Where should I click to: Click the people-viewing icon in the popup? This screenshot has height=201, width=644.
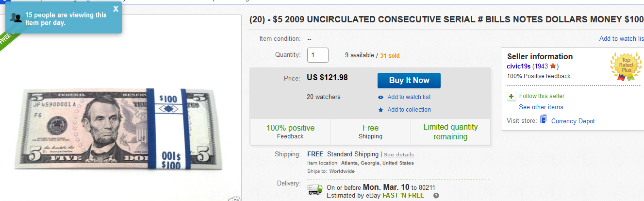coord(16,18)
